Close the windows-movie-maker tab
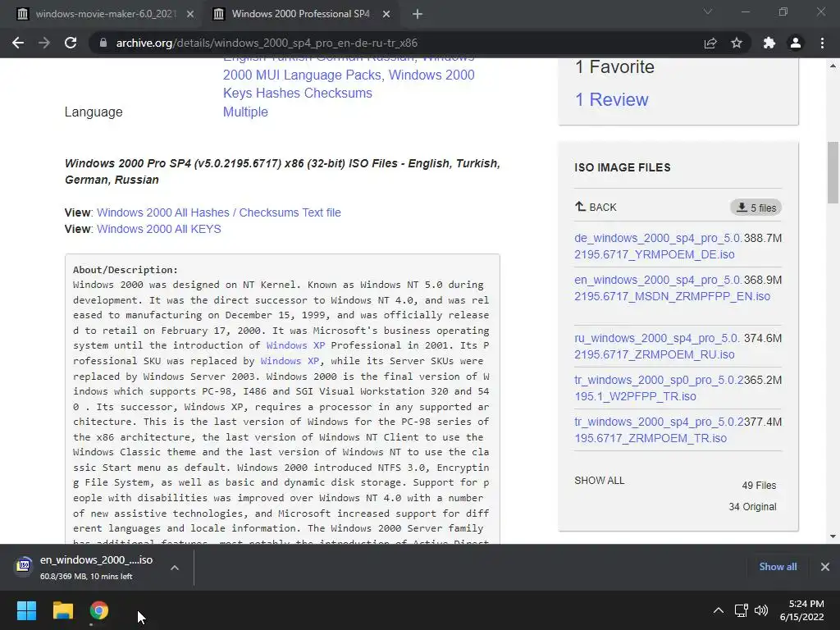840x630 pixels. [x=190, y=14]
